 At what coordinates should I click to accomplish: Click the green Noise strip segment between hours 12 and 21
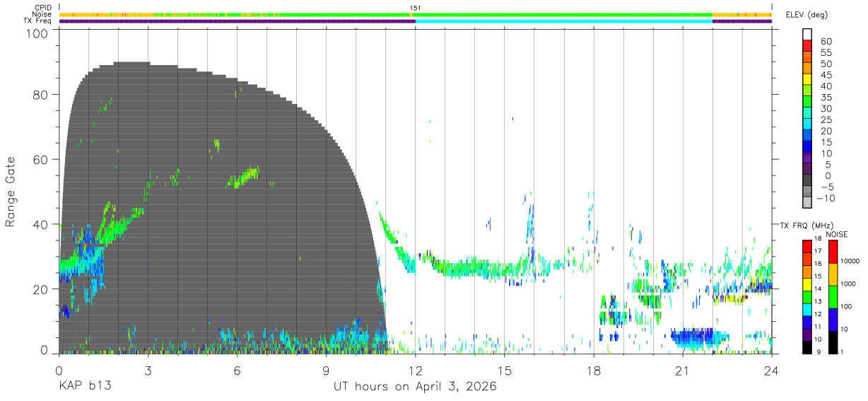click(x=563, y=14)
